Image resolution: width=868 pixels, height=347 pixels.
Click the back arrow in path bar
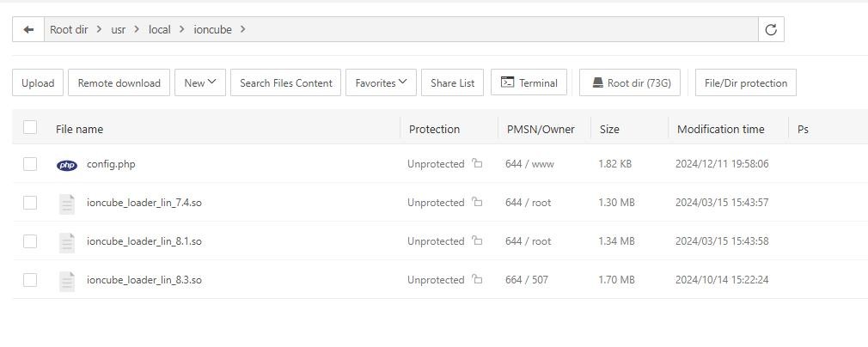[x=28, y=29]
